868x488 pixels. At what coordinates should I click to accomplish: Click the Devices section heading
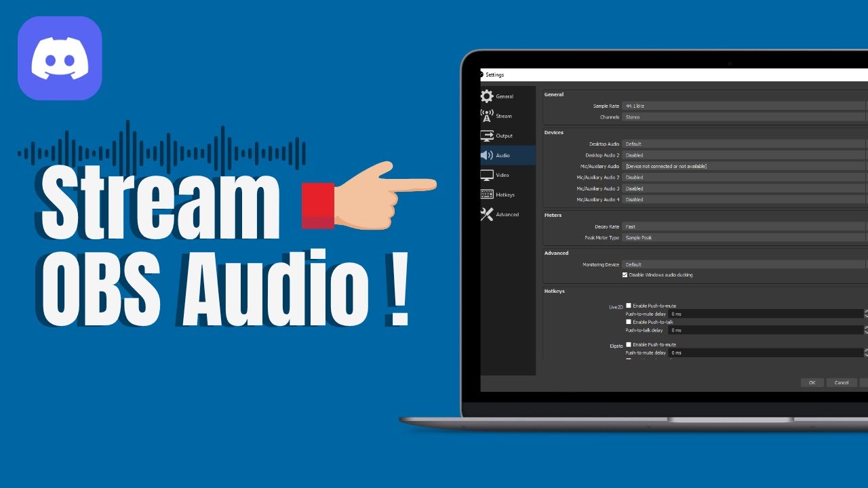(x=554, y=132)
